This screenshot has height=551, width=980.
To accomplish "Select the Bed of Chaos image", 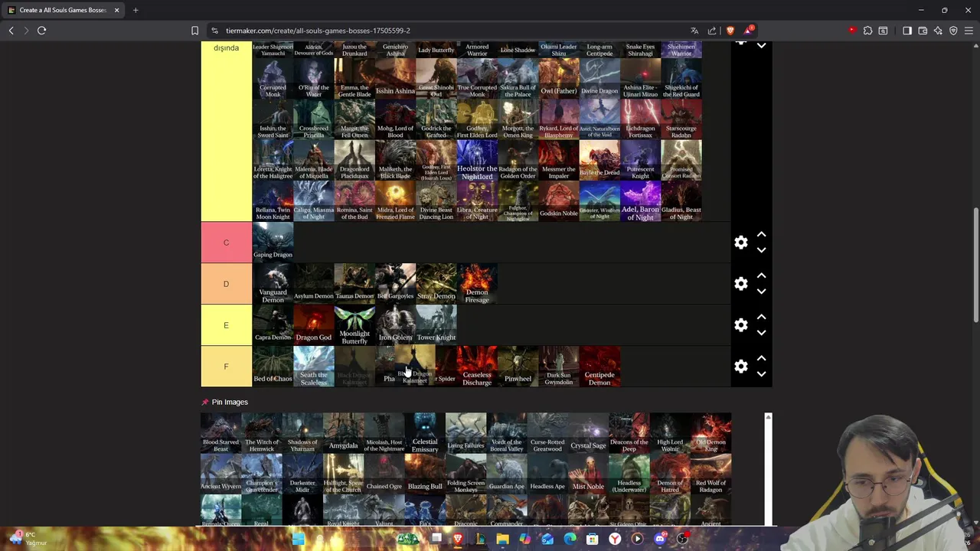I will (273, 367).
